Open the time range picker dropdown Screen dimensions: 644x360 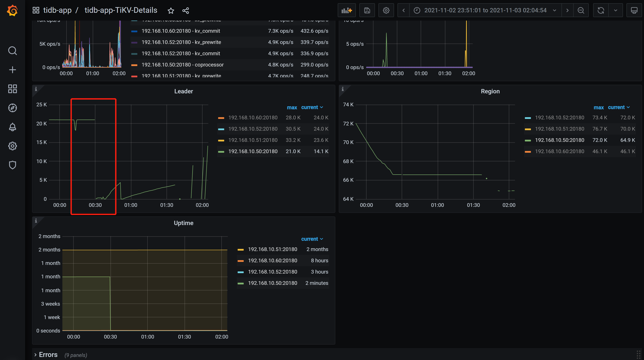[485, 10]
